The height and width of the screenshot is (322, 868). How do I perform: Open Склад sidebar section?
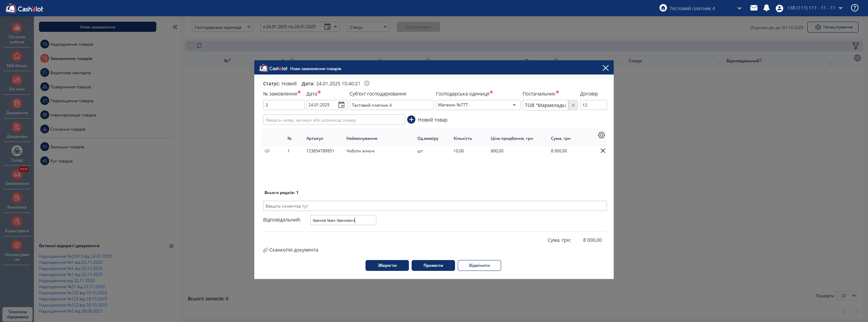coord(17,154)
